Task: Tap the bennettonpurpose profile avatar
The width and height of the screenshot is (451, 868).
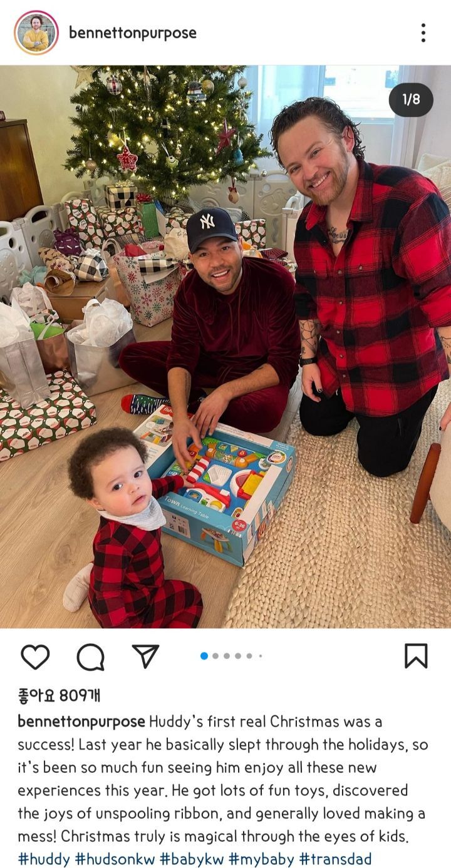Action: click(36, 33)
